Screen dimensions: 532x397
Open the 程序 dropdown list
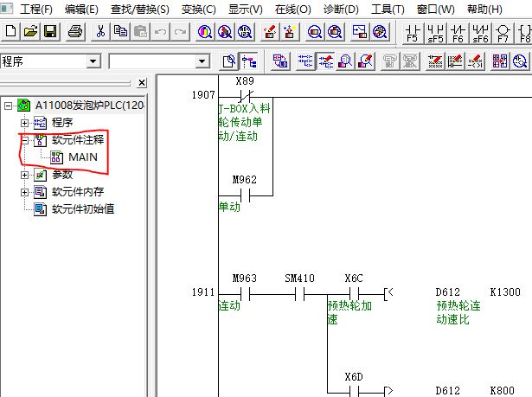93,61
